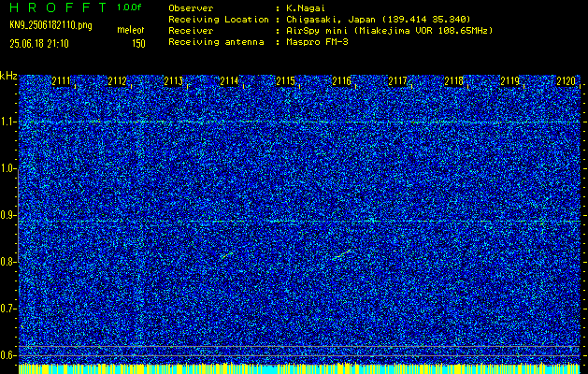The height and width of the screenshot is (374, 588).
Task: Click the HROFFT title text
Action: pyautogui.click(x=58, y=7)
